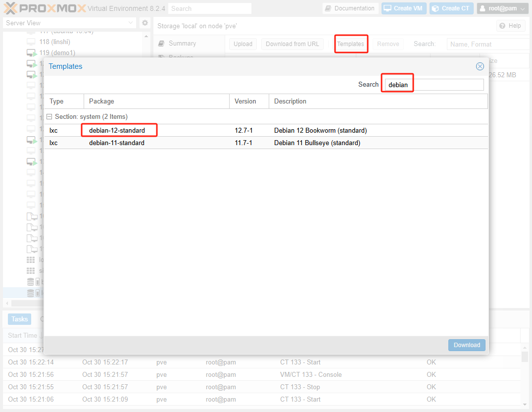The height and width of the screenshot is (412, 532).
Task: Click the Create CT button
Action: pos(452,8)
